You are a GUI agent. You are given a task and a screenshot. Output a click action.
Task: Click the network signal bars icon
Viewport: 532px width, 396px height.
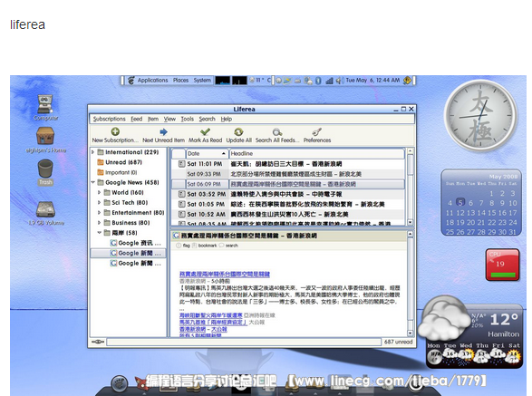330,81
